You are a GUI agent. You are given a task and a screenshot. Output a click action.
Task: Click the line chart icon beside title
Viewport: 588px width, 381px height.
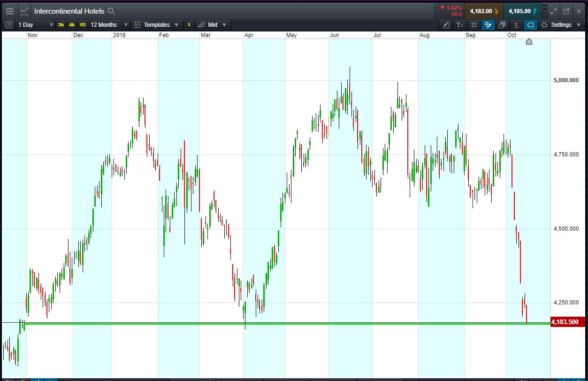(24, 11)
